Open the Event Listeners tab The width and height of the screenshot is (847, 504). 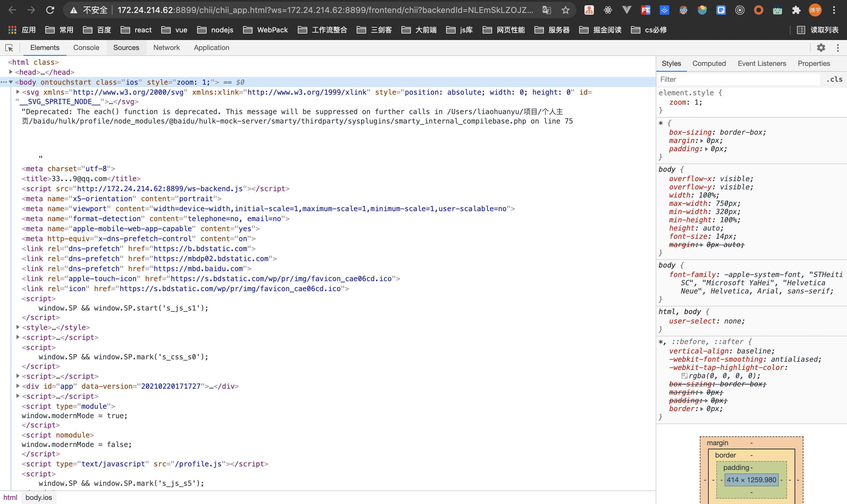(761, 64)
